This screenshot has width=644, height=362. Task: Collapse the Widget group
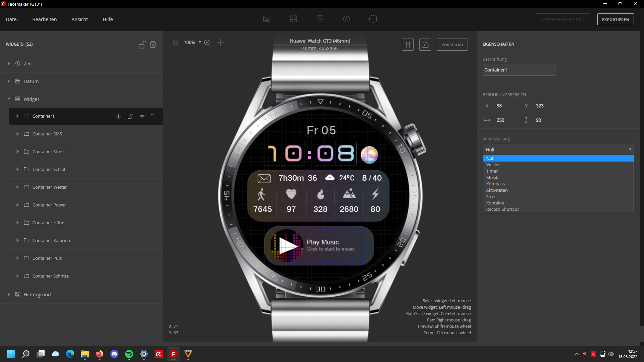pos(9,99)
